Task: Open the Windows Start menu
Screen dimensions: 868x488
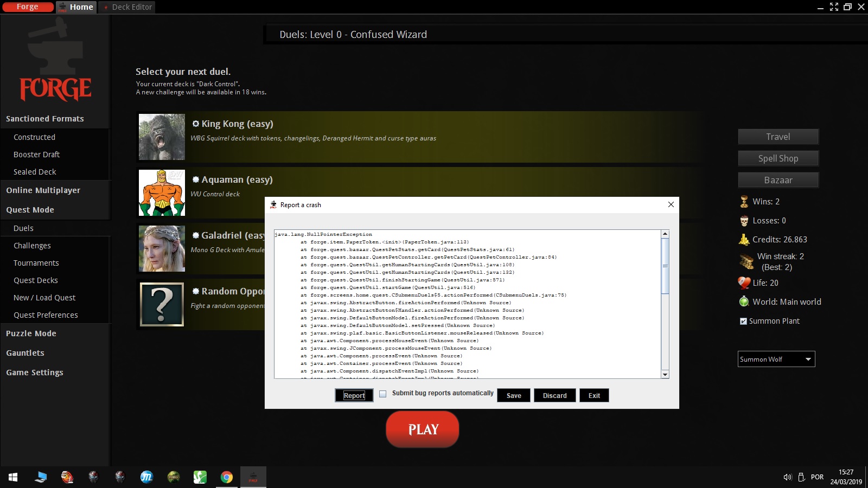Action: (x=13, y=477)
